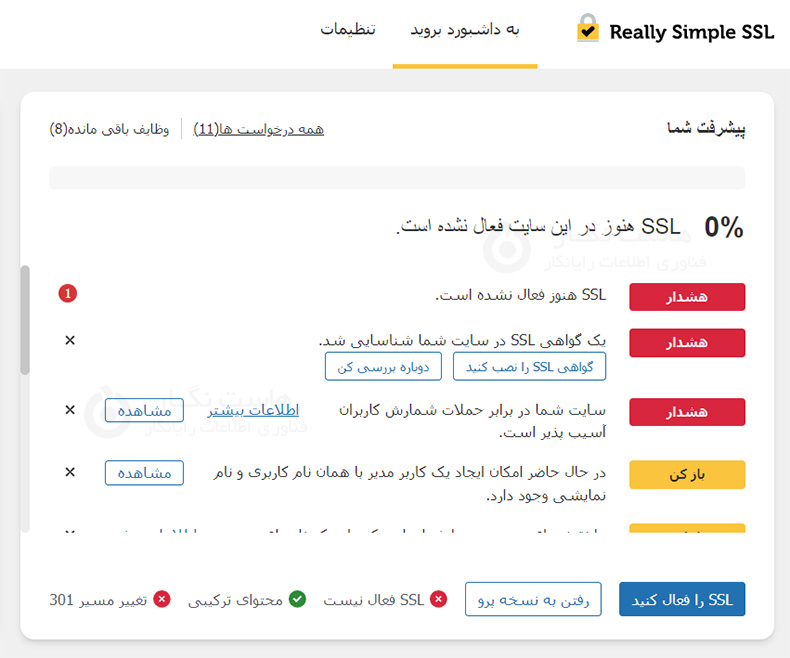Screen dimensions: 790x658
Task: Open the اطلاعات بیشتر link
Action: coord(253,410)
